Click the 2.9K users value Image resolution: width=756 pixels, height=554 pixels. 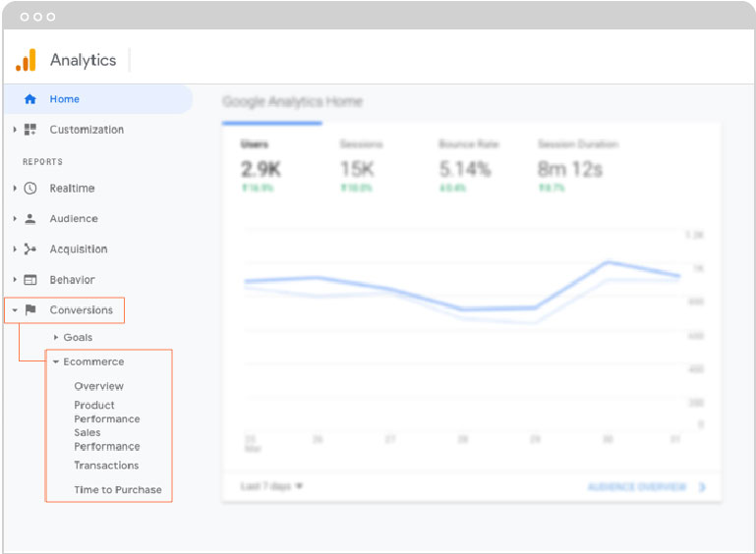(x=261, y=169)
